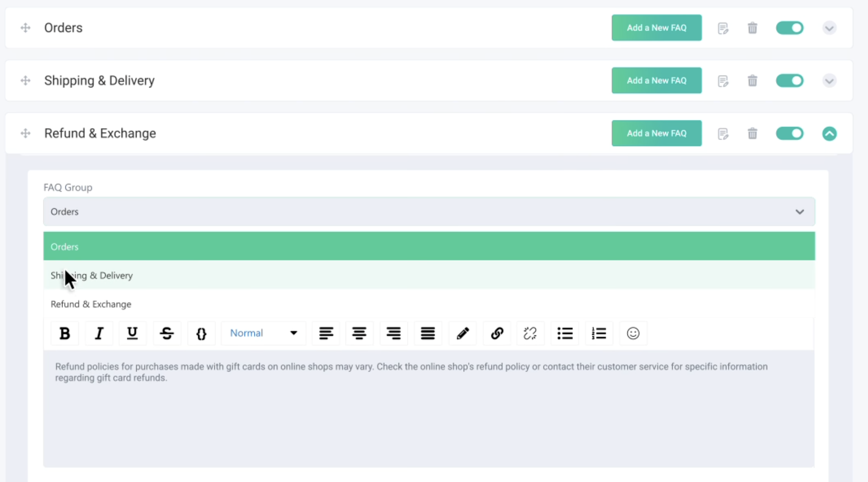Delete the Refund & Exchange group
868x482 pixels.
tap(752, 133)
